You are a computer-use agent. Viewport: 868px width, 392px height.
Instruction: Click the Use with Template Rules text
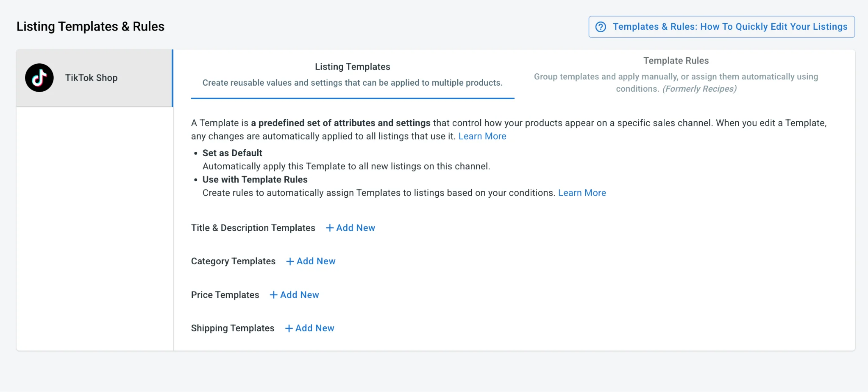255,179
